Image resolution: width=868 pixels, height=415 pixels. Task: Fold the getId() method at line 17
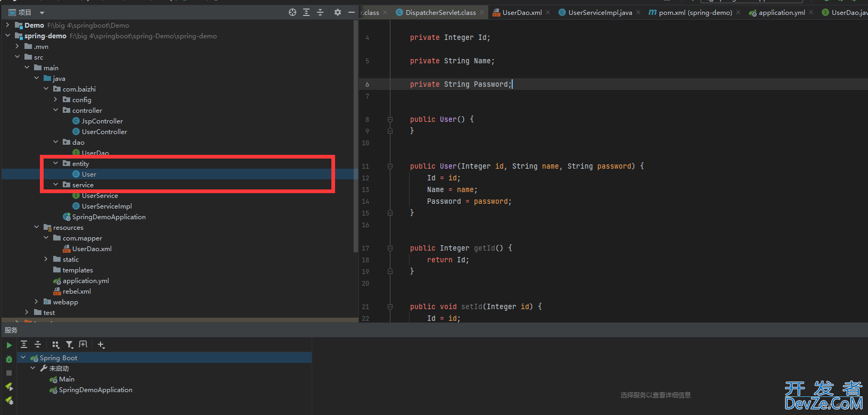click(x=390, y=248)
